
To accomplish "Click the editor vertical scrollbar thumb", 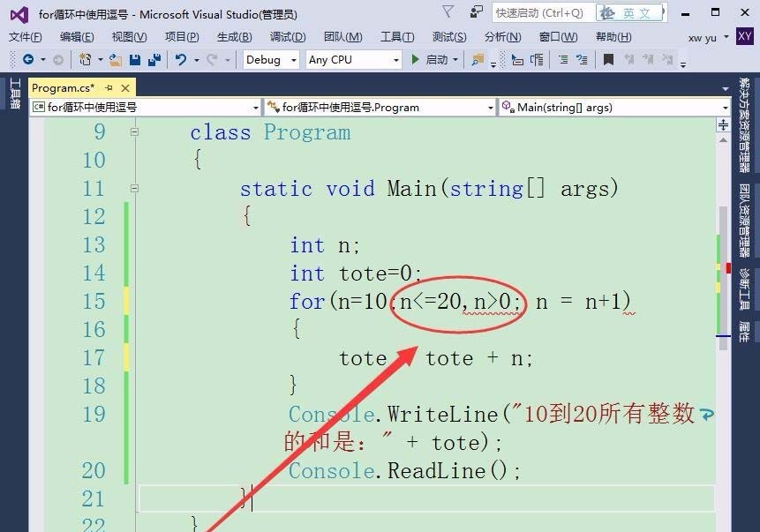I will coord(723,278).
